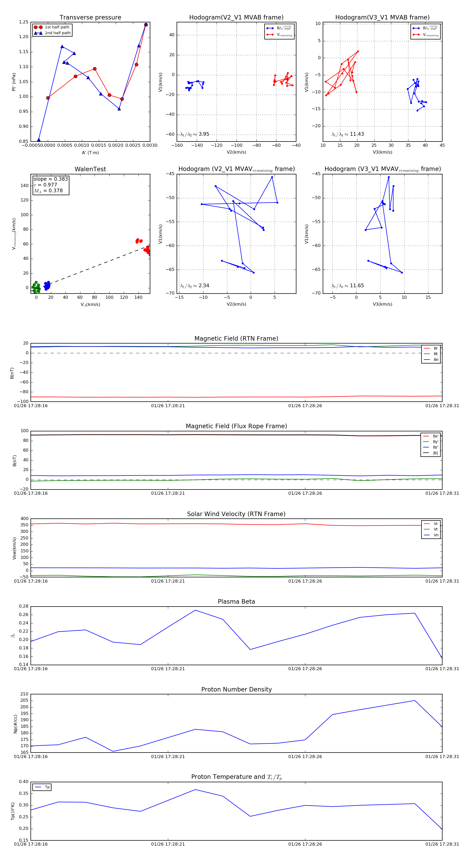Click the "Tp(10⁶K)" y-axis label
The width and height of the screenshot is (473, 868).
coord(13,811)
